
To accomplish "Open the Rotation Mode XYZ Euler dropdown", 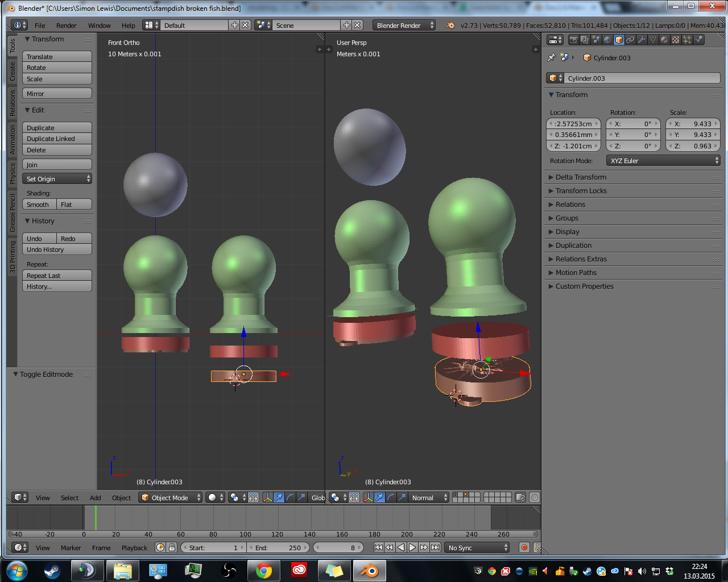I will click(x=664, y=161).
